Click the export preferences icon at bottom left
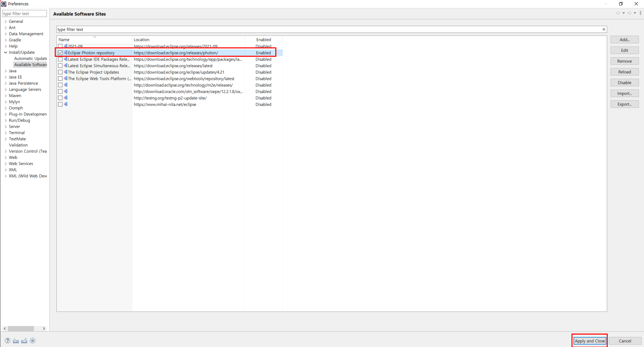644x347 pixels. click(24, 341)
